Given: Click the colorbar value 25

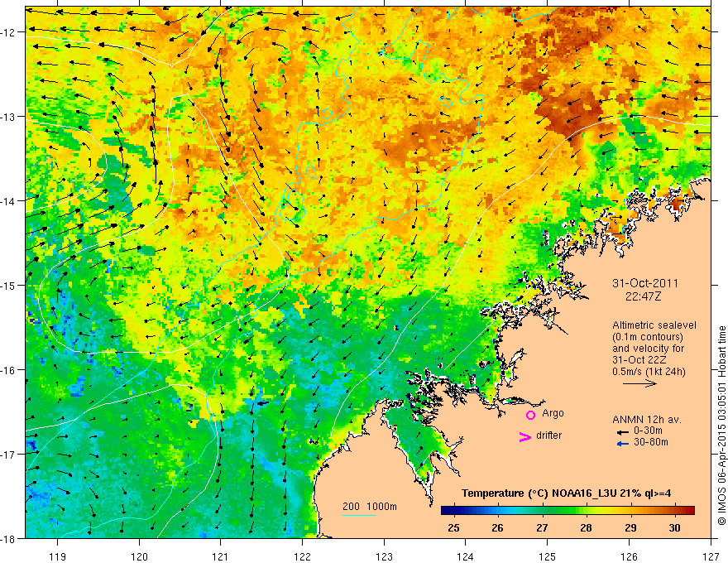Looking at the screenshot, I should tap(453, 527).
